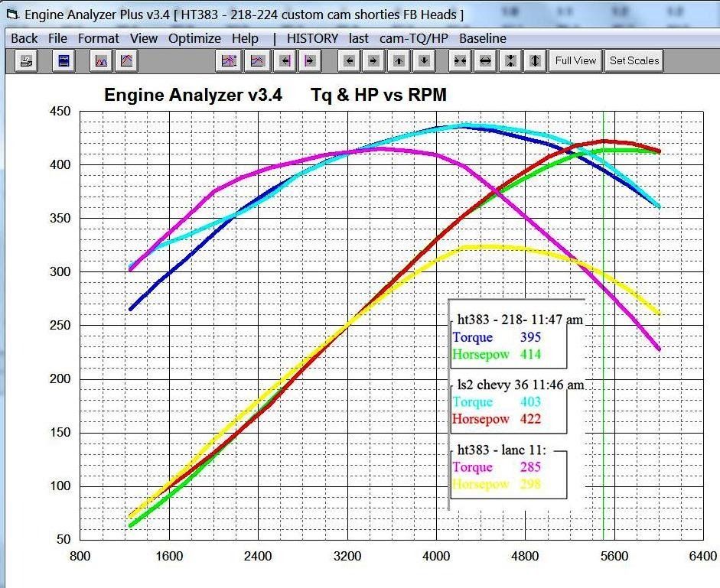Viewport: 720px width, 588px height.
Task: Select the Baseline menu item
Action: click(483, 38)
